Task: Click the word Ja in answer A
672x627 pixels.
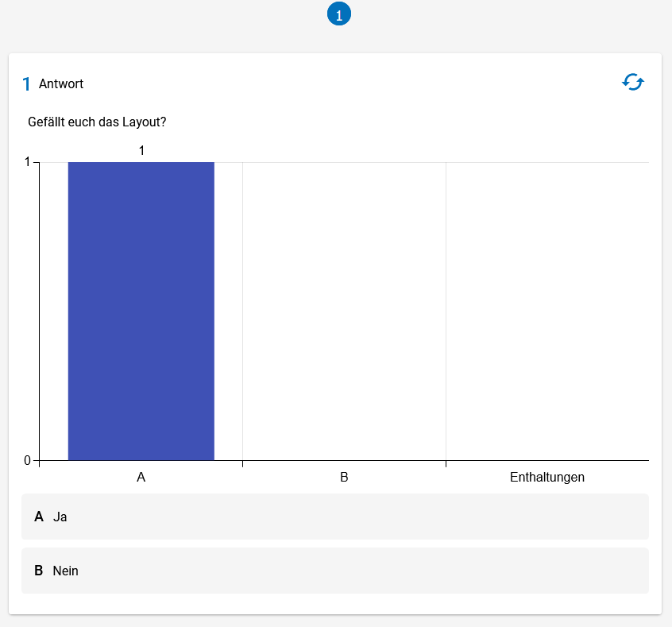Action: point(60,517)
